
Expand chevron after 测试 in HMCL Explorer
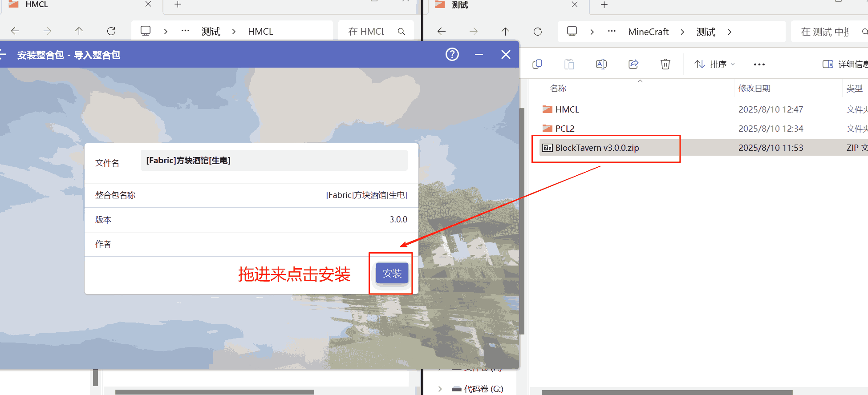[234, 32]
